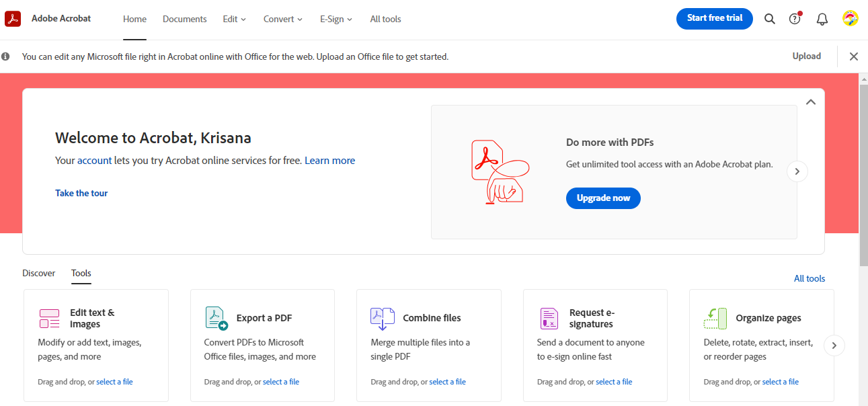Open the user profile avatar
868x406 pixels.
click(851, 19)
